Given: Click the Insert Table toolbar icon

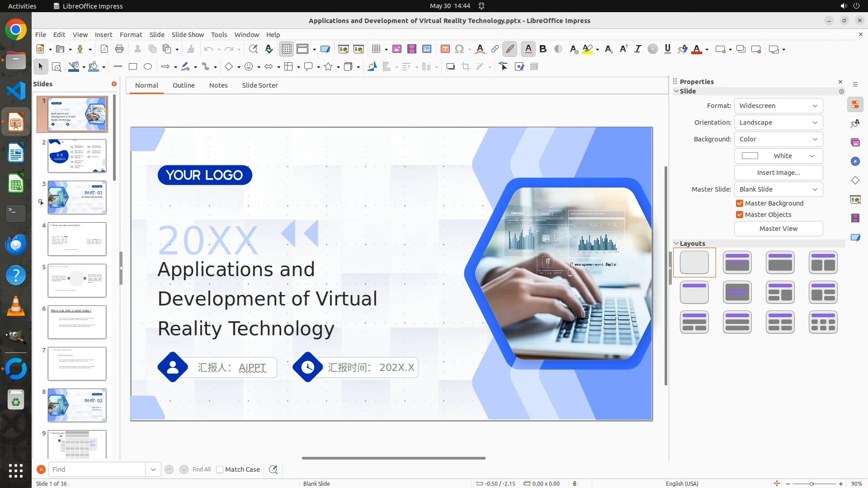Looking at the screenshot, I should [376, 49].
